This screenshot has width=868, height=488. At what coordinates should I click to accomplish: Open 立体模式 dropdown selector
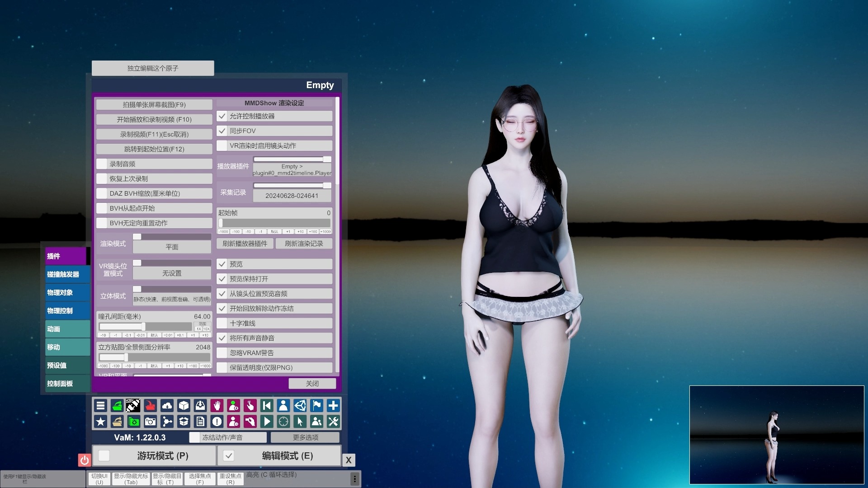pyautogui.click(x=172, y=299)
